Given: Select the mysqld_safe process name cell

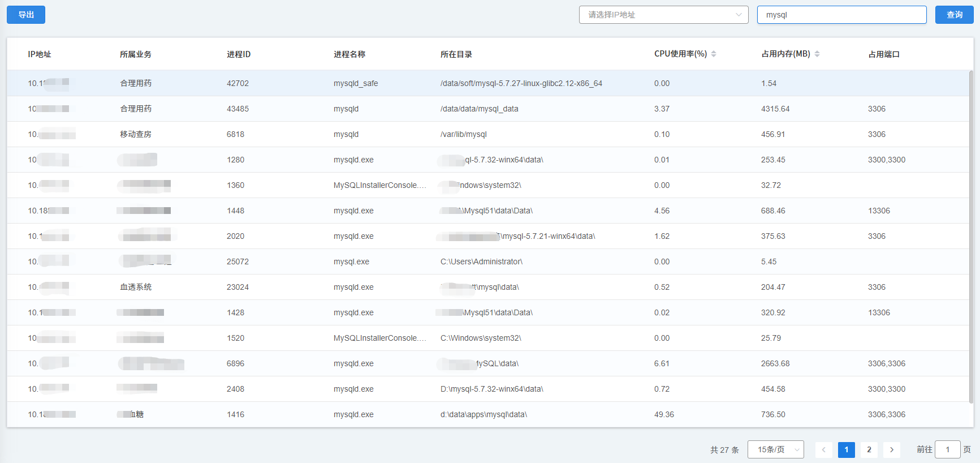Looking at the screenshot, I should click(x=356, y=83).
